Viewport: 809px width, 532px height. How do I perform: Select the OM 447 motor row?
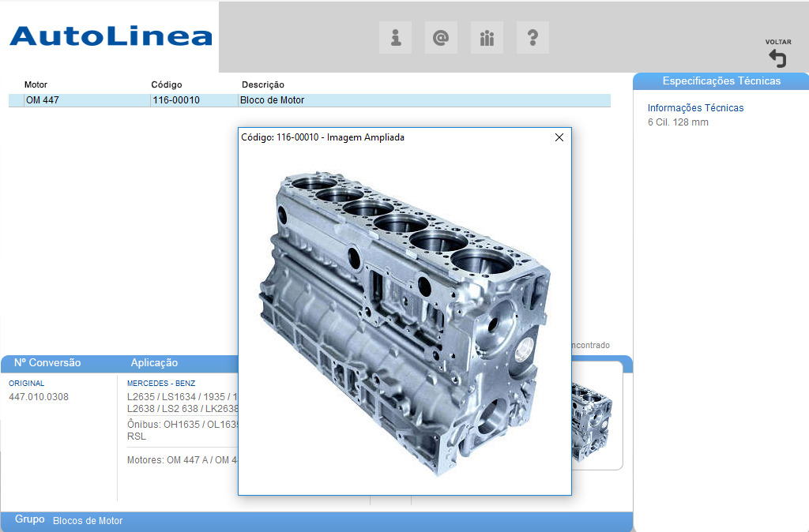(43, 100)
